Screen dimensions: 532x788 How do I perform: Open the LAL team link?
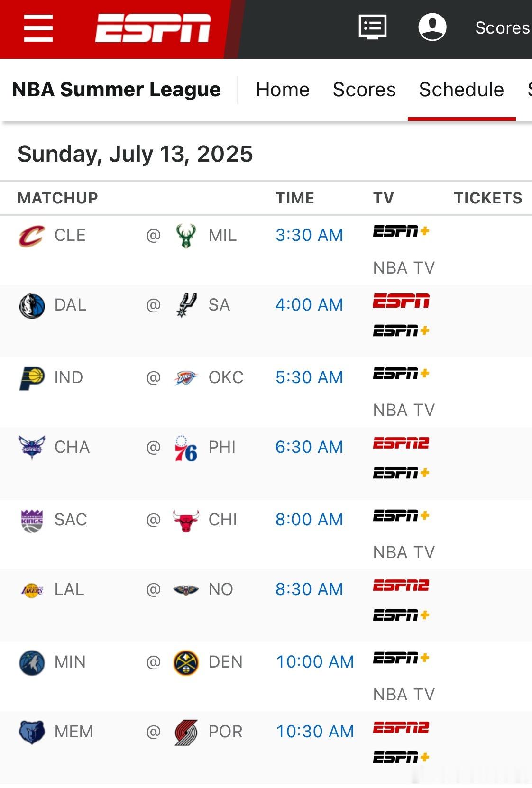pyautogui.click(x=69, y=589)
